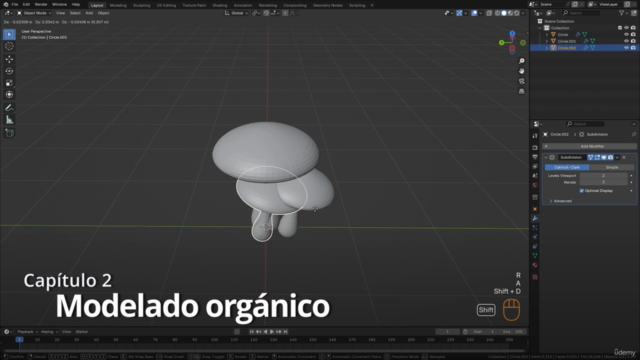Switch to the Sculpting workspace tab
Viewport: 640px width, 360px height.
point(142,5)
